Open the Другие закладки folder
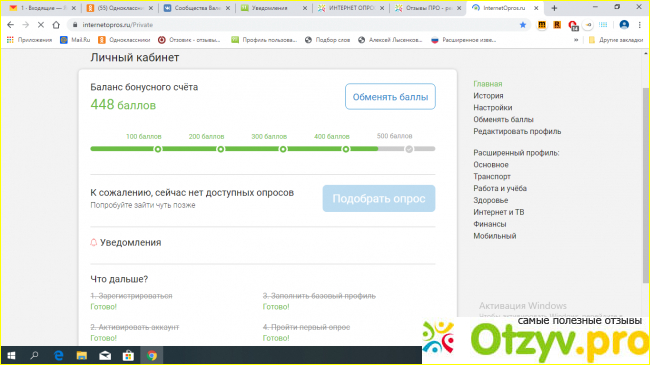 pos(616,40)
